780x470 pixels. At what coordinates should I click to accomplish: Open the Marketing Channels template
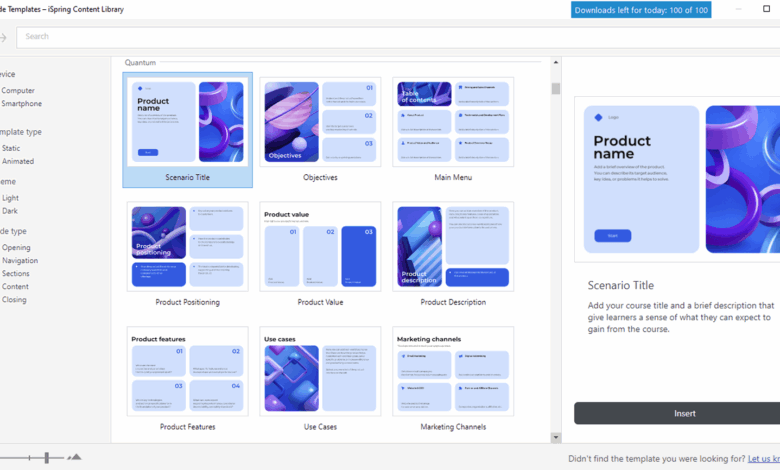(x=453, y=372)
